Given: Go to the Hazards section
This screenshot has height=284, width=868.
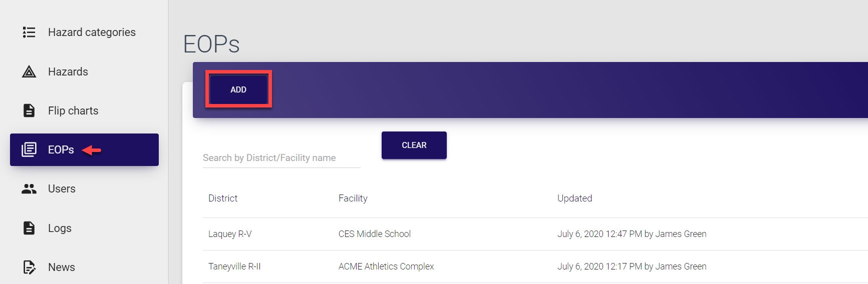Looking at the screenshot, I should pyautogui.click(x=68, y=72).
